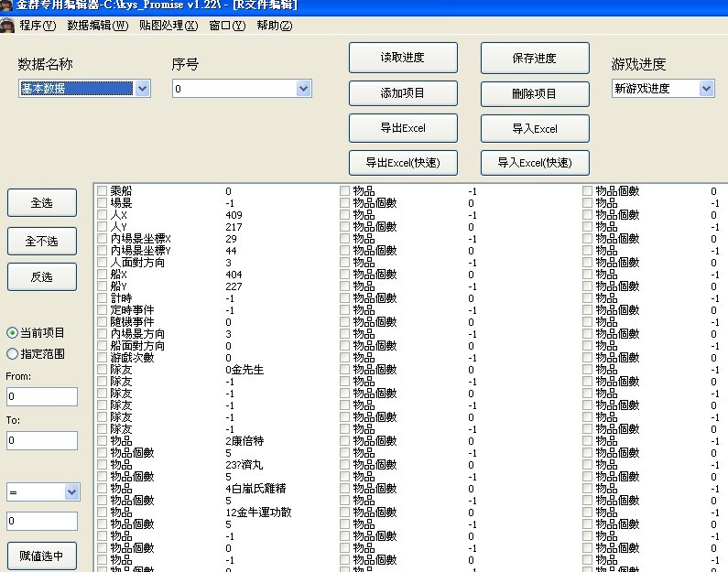Open the 数据编辑(W) menu
This screenshot has width=728, height=572.
[x=97, y=25]
